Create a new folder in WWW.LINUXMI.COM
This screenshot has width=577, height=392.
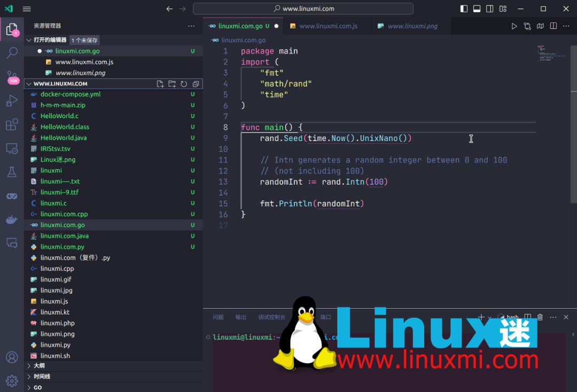click(172, 84)
